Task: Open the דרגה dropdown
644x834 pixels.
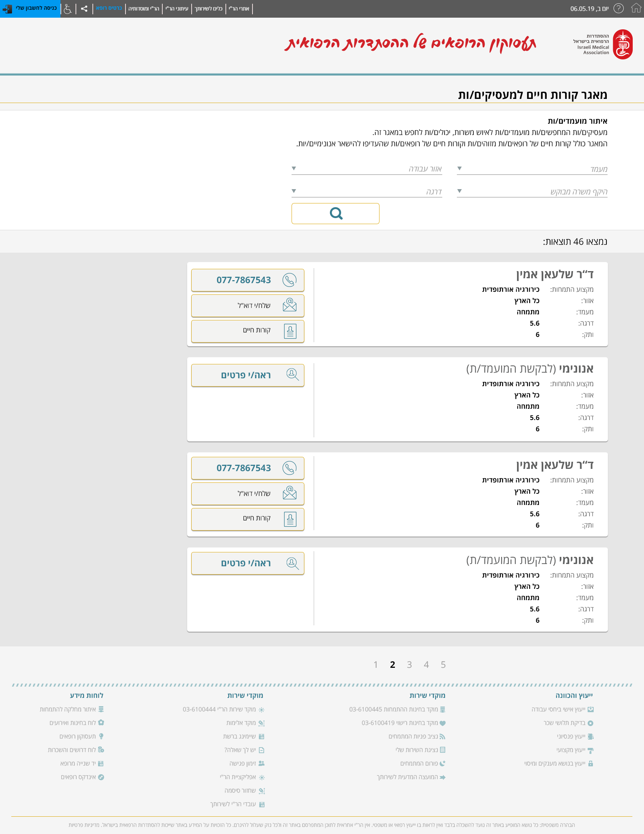Action: pyautogui.click(x=367, y=191)
